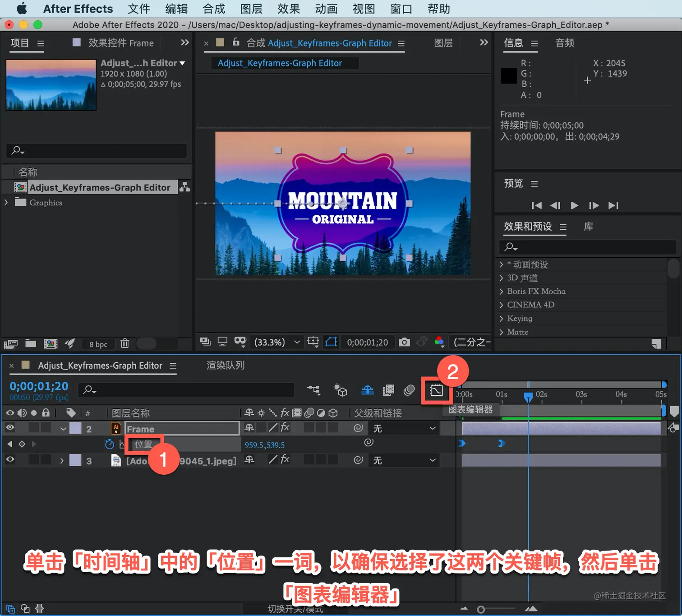
Task: Open the magnification ratio dropdown at 33.3%
Action: [277, 342]
